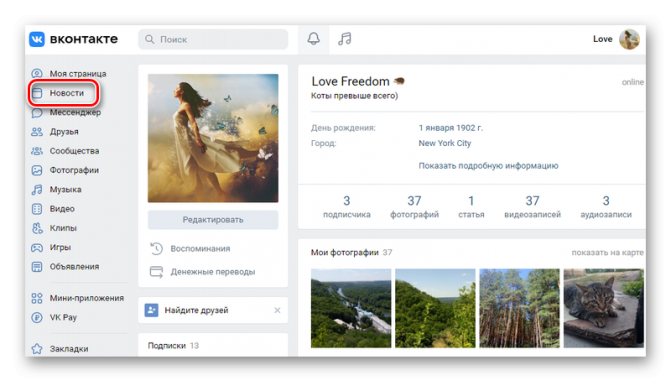Expand Показать подробную информацию
This screenshot has width=671, height=391.
pyautogui.click(x=488, y=166)
